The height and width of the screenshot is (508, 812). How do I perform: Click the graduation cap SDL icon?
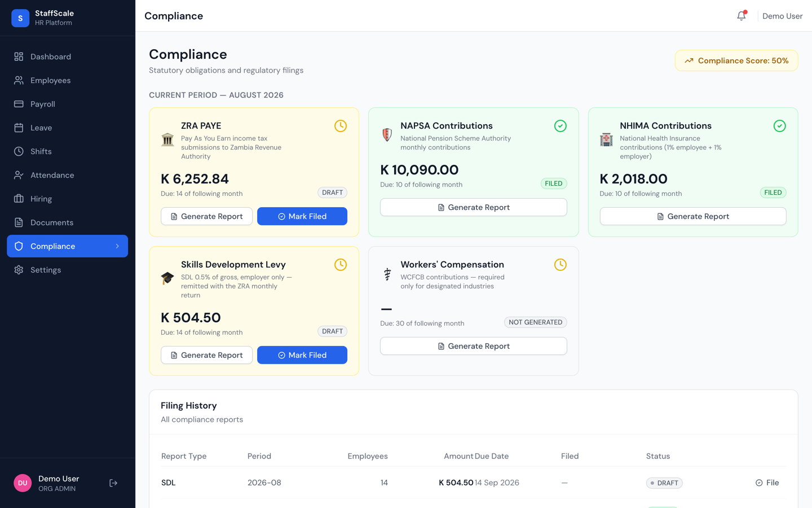point(167,278)
